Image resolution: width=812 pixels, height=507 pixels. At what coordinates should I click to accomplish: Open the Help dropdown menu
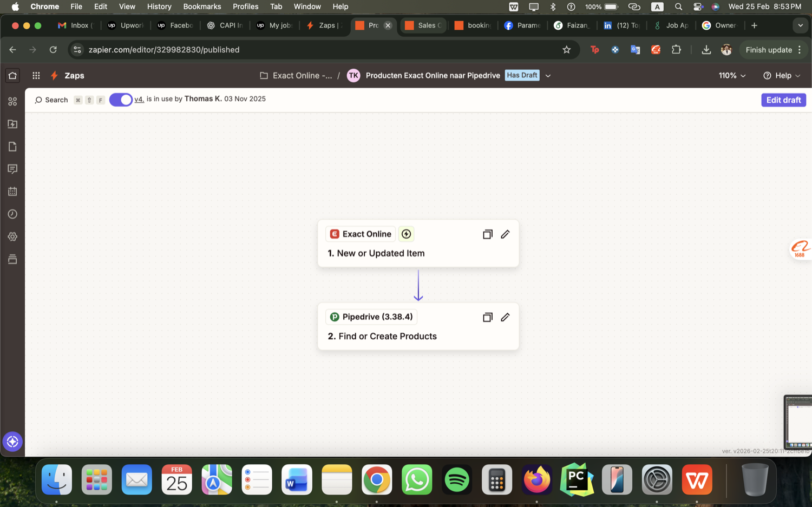[782, 76]
